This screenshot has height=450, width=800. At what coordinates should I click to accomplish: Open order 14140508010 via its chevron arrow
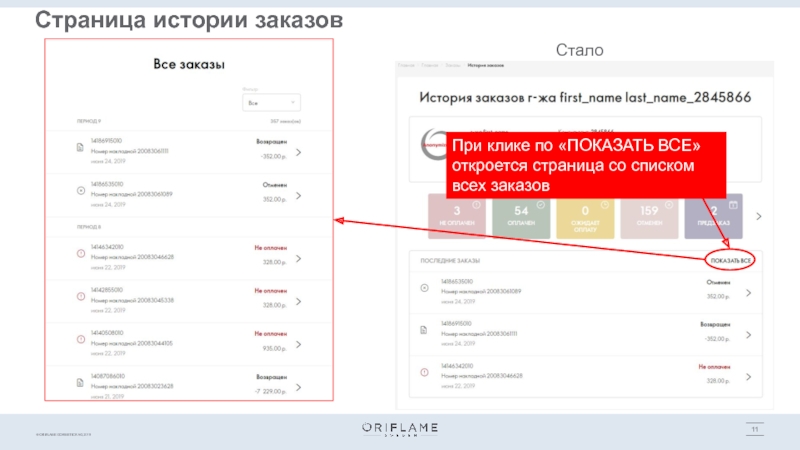coord(298,344)
